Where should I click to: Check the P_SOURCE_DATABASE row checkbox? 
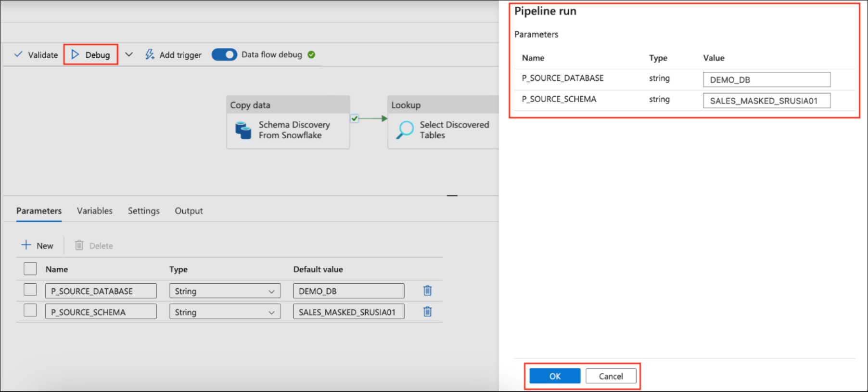[x=30, y=290]
